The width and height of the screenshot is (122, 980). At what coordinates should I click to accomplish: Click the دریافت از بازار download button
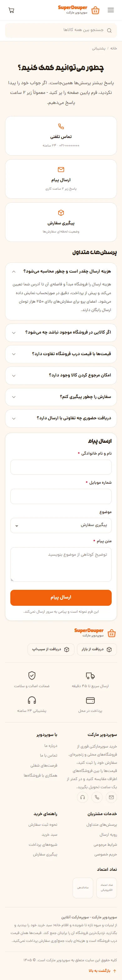[x=97, y=649]
